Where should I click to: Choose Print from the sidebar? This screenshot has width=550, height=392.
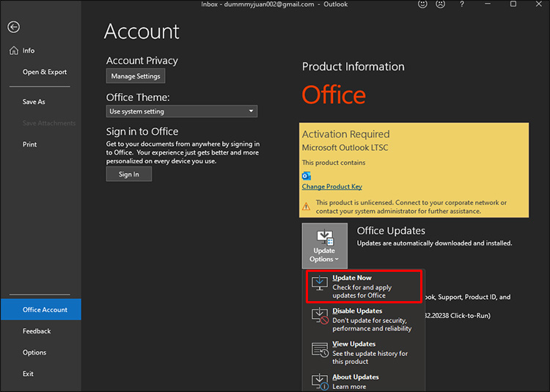29,144
